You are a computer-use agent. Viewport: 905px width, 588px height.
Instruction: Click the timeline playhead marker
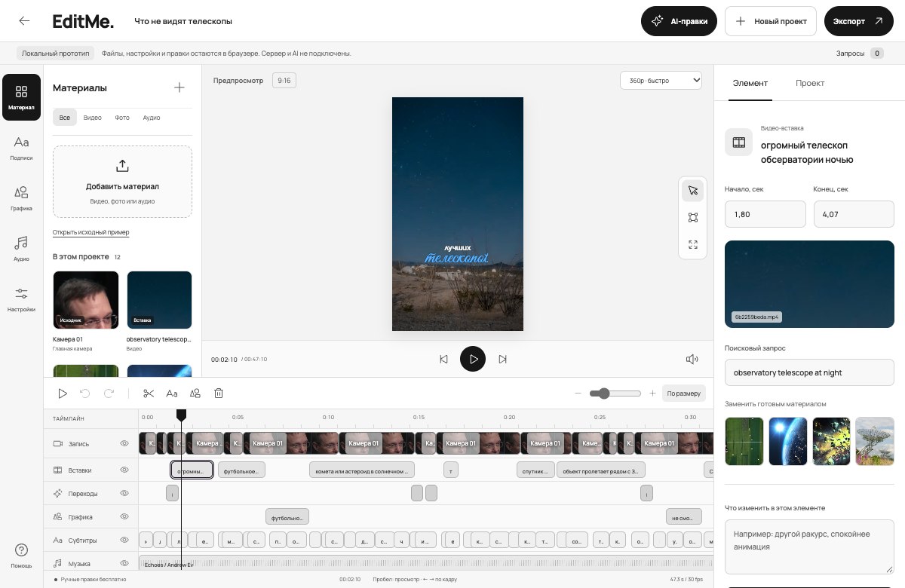coord(181,415)
